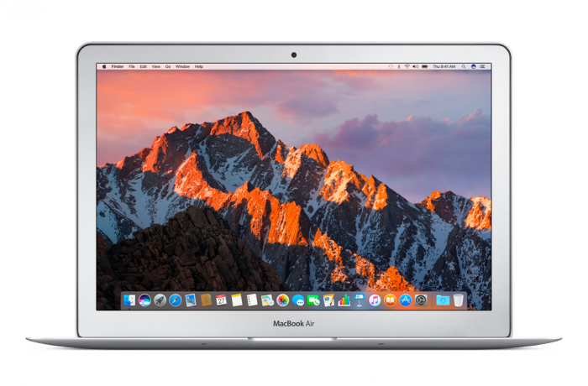Image resolution: width=588 pixels, height=386 pixels.
Task: Open the volume control in menu bar
Action: [x=416, y=66]
